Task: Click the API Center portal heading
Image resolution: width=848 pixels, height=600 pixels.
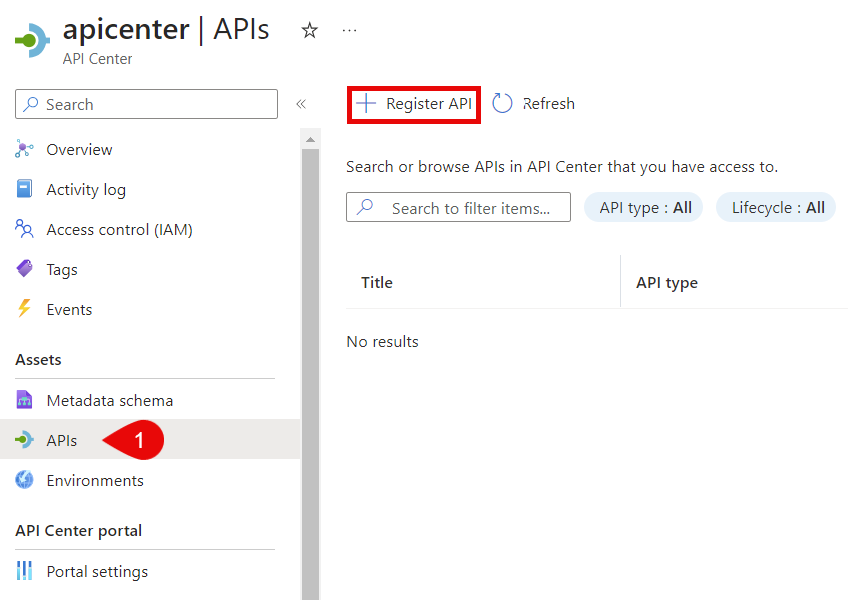Action: point(79,531)
